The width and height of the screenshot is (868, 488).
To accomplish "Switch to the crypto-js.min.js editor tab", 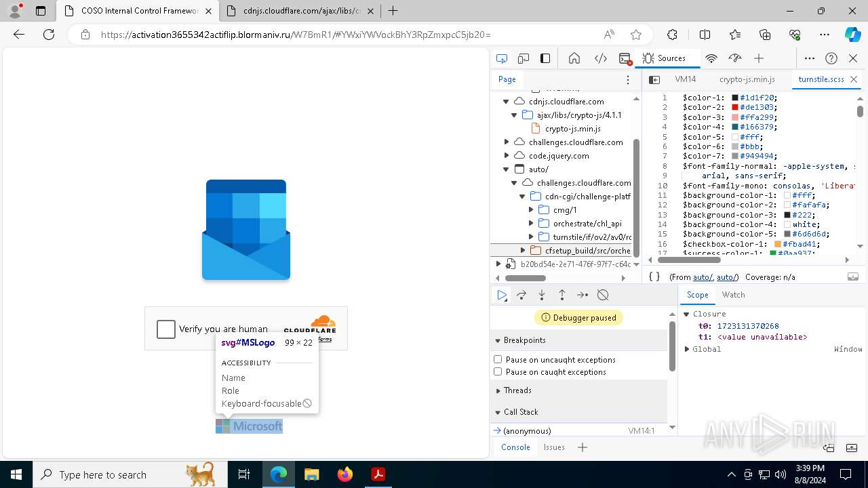I will 747,79.
